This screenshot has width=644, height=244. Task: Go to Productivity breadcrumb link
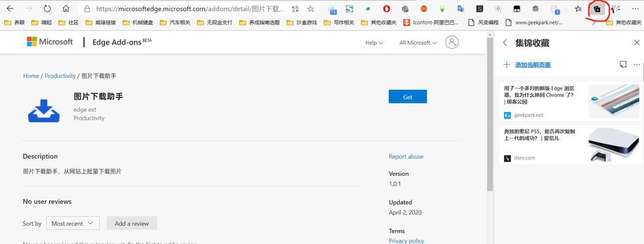(60, 76)
